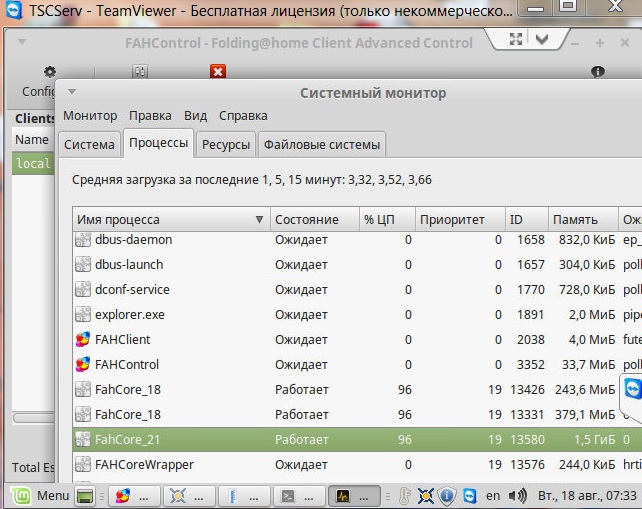This screenshot has width=642, height=509.
Task: Open the Файловые системы tab
Action: (322, 144)
